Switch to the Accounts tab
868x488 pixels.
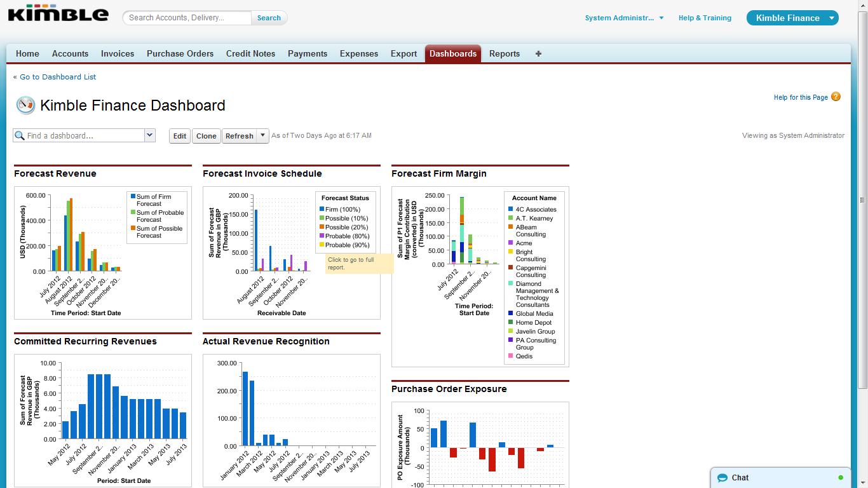click(x=70, y=54)
